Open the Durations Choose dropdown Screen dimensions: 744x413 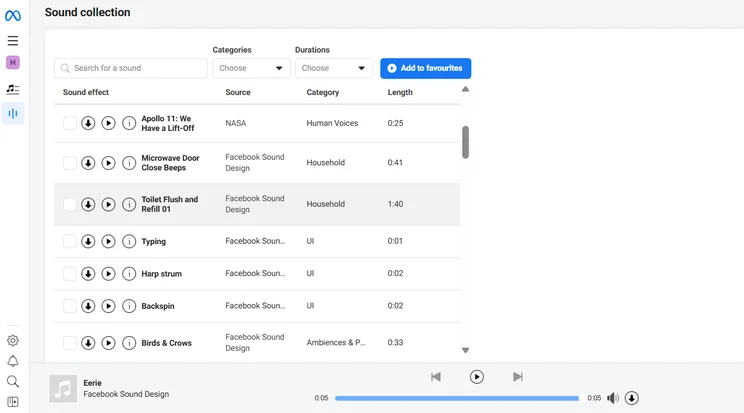(x=334, y=68)
